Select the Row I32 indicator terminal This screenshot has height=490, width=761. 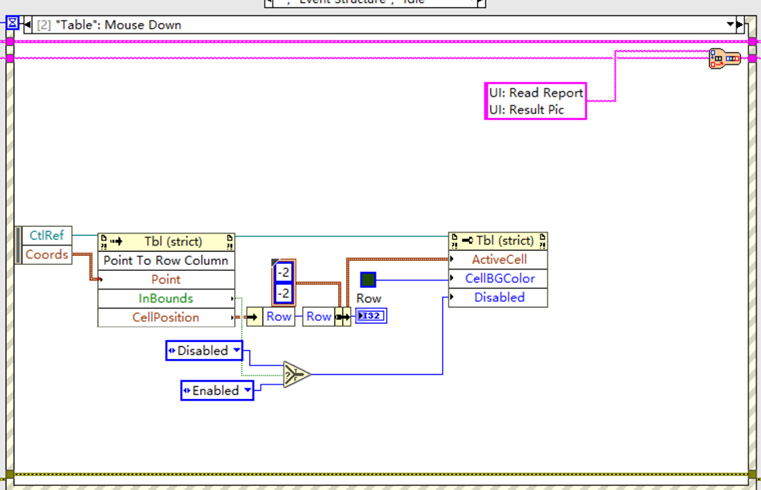tap(370, 317)
